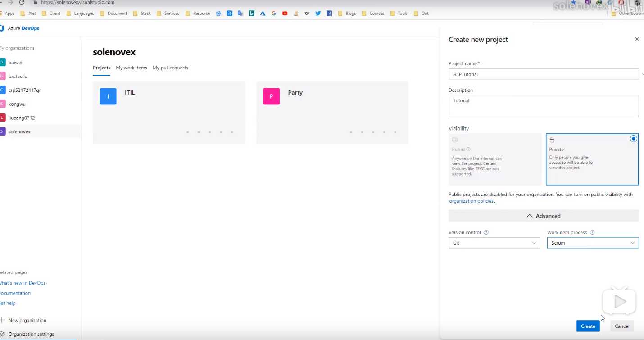This screenshot has width=644, height=340.
Task: Open the Tools bookmarks folder
Action: click(399, 14)
